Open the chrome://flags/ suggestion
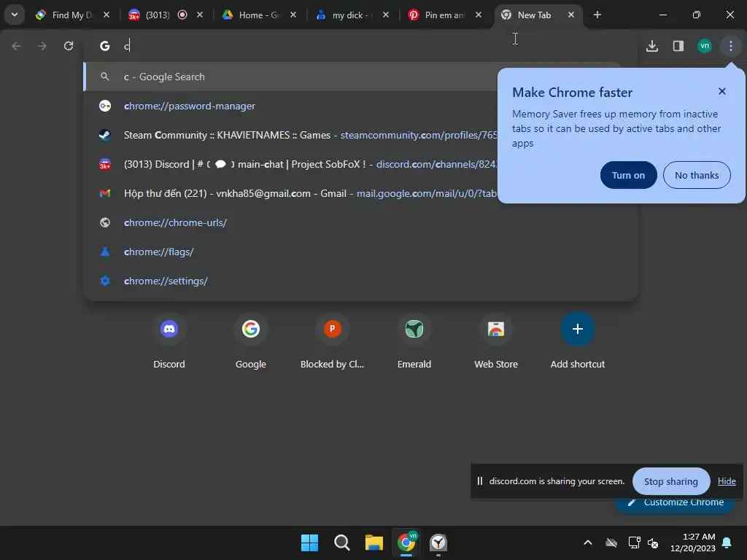Viewport: 747px width, 560px height. pos(360,252)
